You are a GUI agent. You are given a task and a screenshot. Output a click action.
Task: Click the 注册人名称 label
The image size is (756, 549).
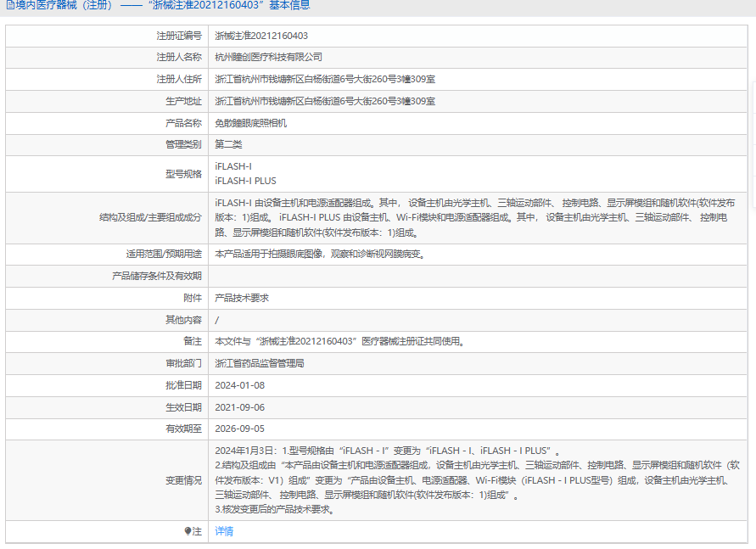(179, 57)
